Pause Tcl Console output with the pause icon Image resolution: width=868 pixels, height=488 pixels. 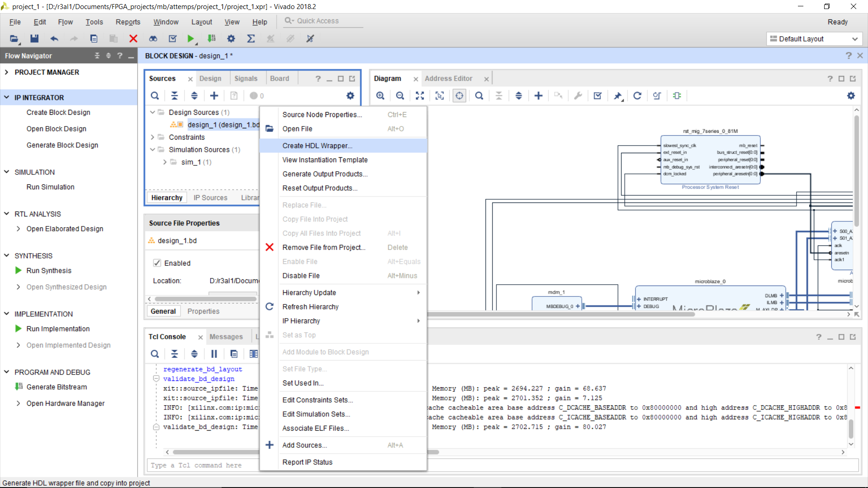tap(214, 354)
